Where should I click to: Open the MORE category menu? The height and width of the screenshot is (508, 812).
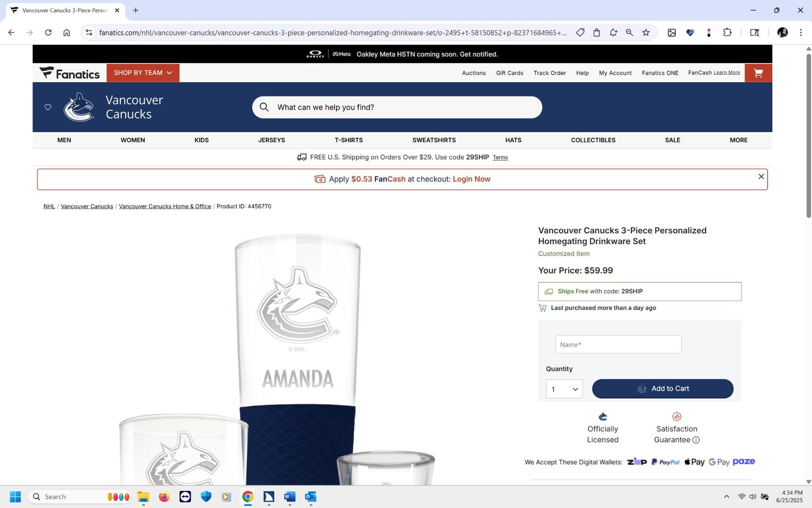[x=738, y=140]
